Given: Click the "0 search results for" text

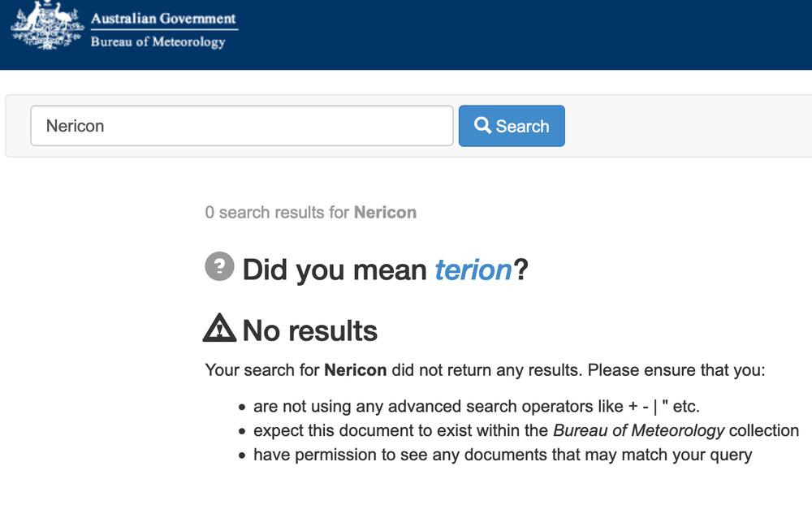Looking at the screenshot, I should point(277,213).
